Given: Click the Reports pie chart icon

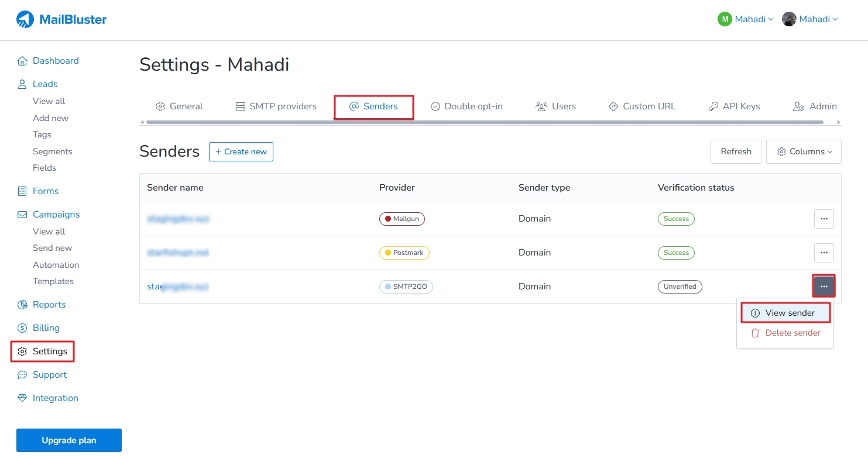Looking at the screenshot, I should [x=22, y=305].
